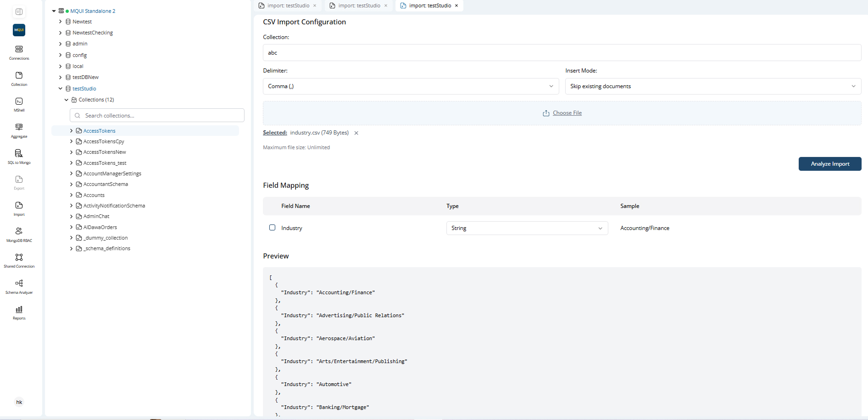Open the Industry Type dropdown
This screenshot has height=420, width=868.
tap(527, 228)
